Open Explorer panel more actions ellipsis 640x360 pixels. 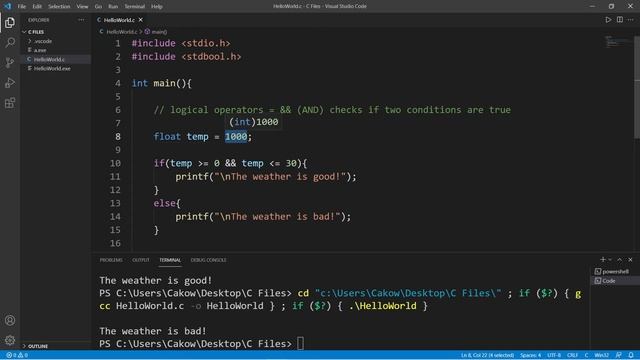point(81,20)
